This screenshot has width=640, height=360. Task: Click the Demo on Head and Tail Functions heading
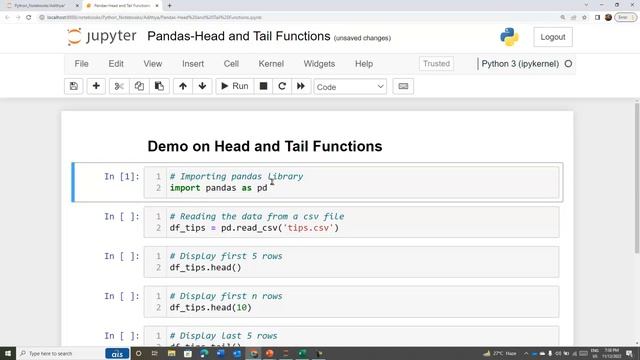[x=264, y=146]
